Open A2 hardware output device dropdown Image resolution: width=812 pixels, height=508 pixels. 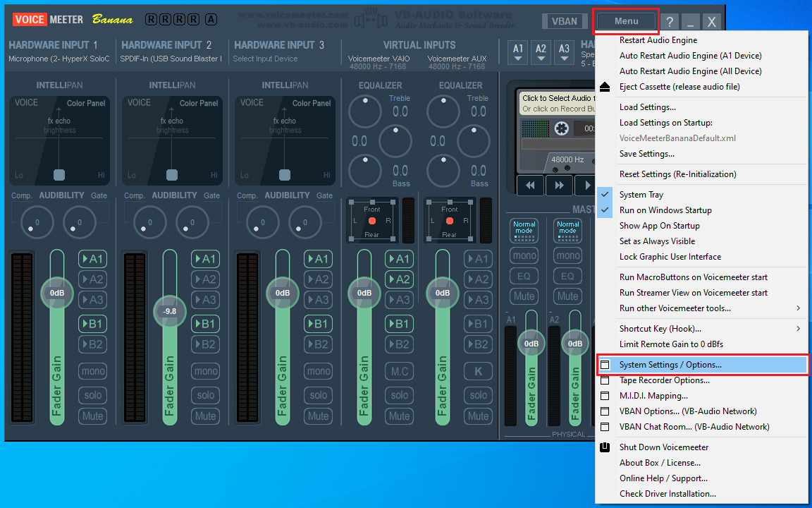pos(541,52)
